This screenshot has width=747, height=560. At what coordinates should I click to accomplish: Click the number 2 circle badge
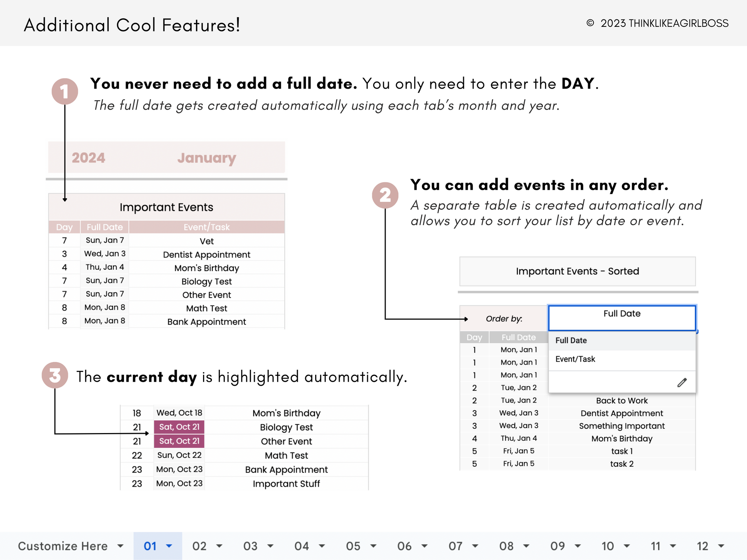[x=385, y=195]
